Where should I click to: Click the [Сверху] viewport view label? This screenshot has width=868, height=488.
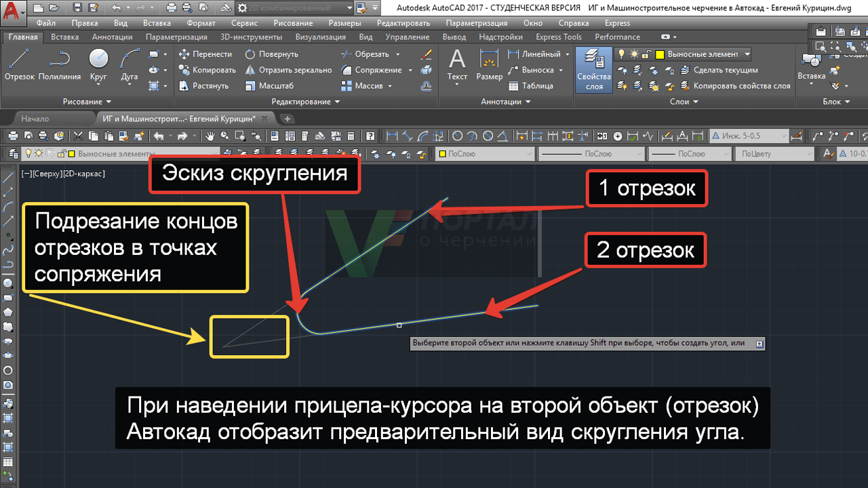pos(47,174)
